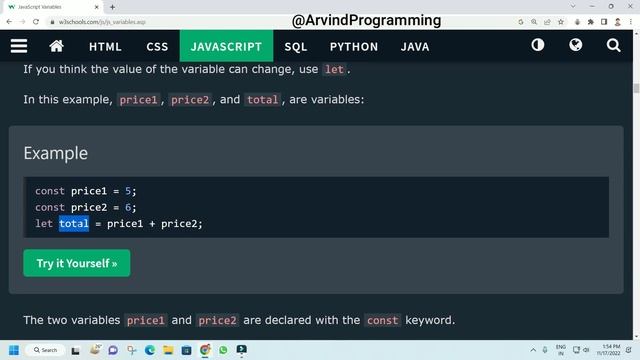Click Try it Yourself button
The width and height of the screenshot is (640, 360).
(77, 263)
